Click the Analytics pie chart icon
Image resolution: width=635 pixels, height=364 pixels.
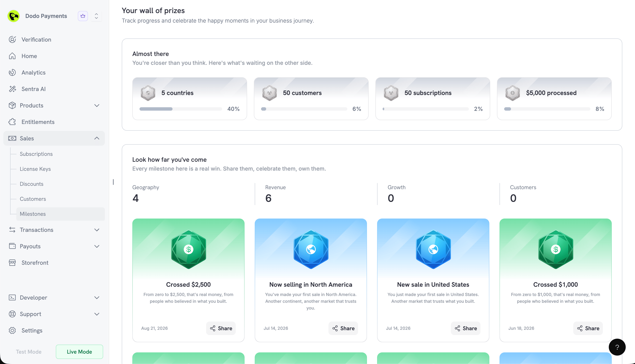click(x=12, y=72)
